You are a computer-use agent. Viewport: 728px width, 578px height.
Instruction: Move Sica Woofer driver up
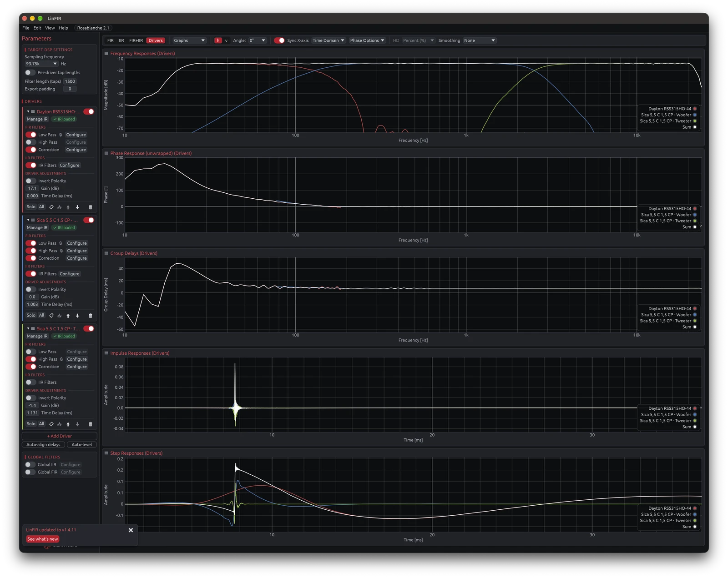click(x=68, y=315)
